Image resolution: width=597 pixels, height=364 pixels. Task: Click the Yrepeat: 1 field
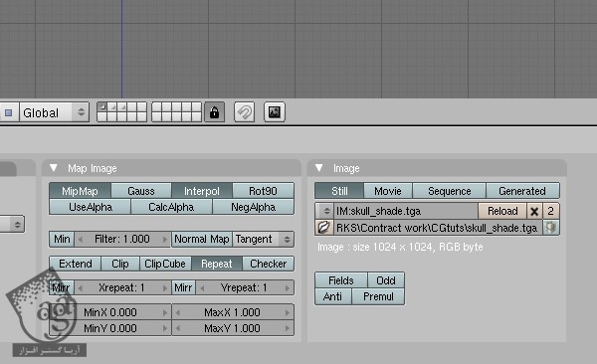point(244,287)
